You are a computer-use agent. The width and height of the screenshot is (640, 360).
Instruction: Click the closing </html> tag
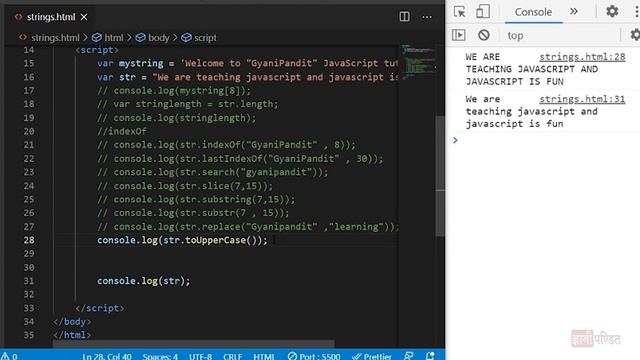[72, 335]
